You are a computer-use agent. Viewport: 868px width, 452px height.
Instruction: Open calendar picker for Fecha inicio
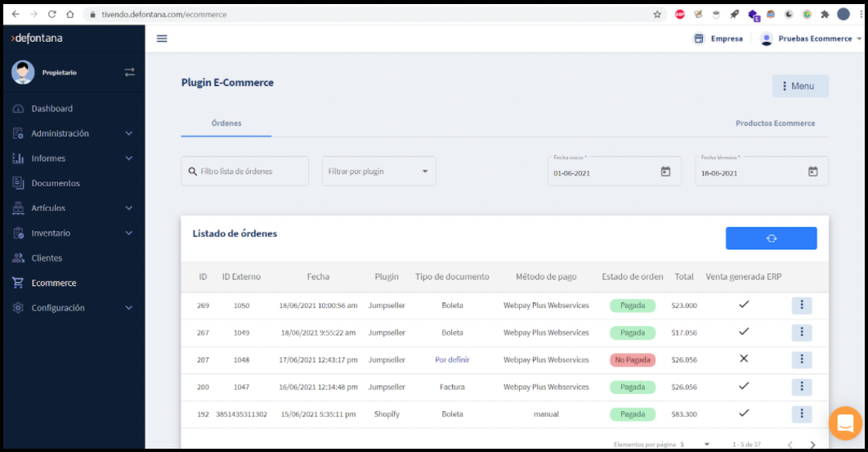(665, 172)
